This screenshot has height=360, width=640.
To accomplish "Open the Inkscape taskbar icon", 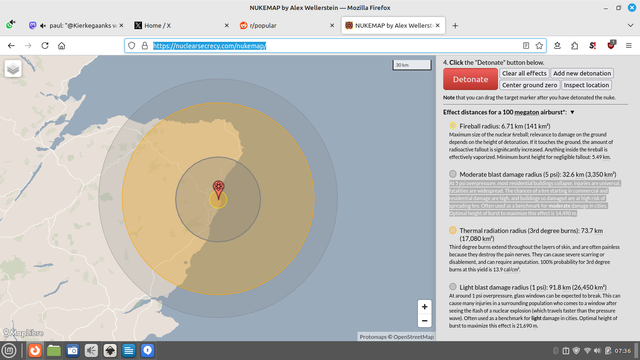I will pyautogui.click(x=110, y=351).
